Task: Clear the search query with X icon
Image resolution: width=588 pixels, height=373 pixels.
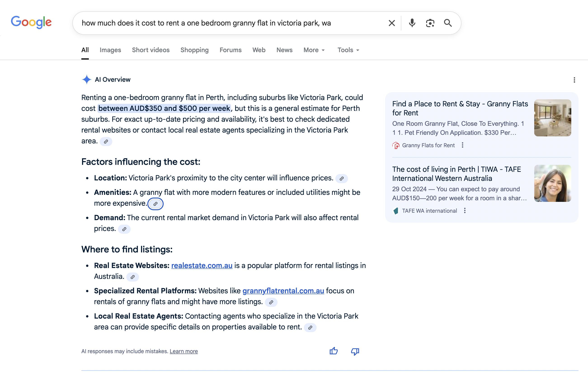Action: pyautogui.click(x=392, y=23)
